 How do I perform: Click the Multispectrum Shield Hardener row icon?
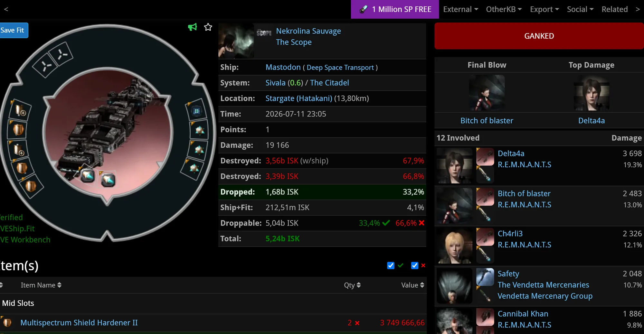(7, 322)
